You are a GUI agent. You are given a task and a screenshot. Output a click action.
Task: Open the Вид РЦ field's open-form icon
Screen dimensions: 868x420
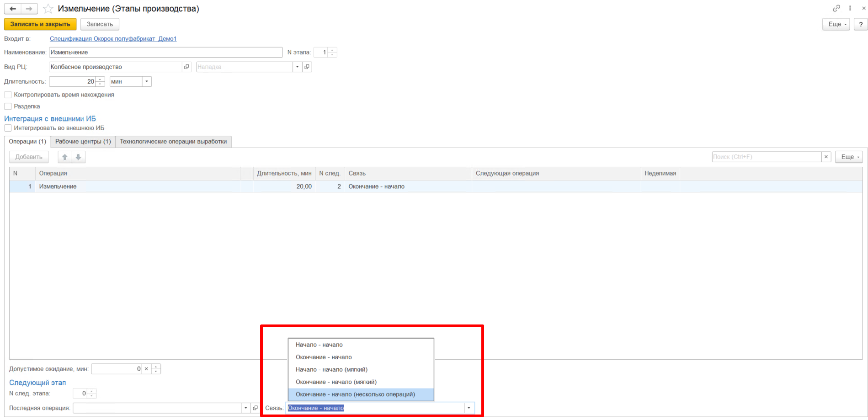[186, 67]
